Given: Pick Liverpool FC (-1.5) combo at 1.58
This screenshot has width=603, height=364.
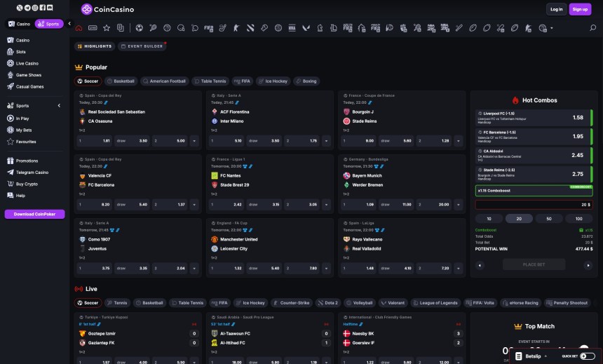Looking at the screenshot, I should [534, 117].
